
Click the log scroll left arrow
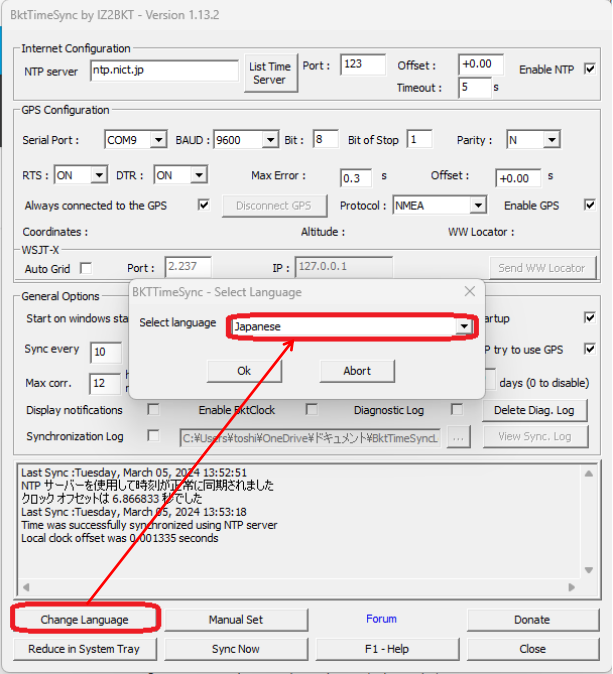coord(26,587)
